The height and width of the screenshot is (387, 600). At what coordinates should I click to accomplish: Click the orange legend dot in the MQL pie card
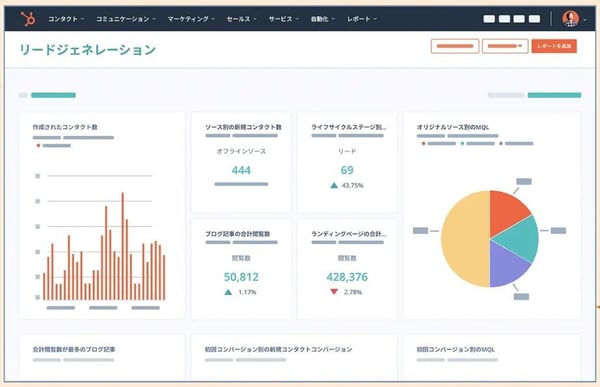click(423, 144)
